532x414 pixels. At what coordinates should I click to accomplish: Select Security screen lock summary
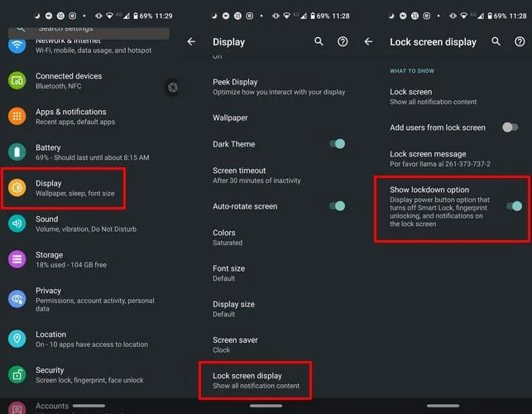click(x=89, y=380)
